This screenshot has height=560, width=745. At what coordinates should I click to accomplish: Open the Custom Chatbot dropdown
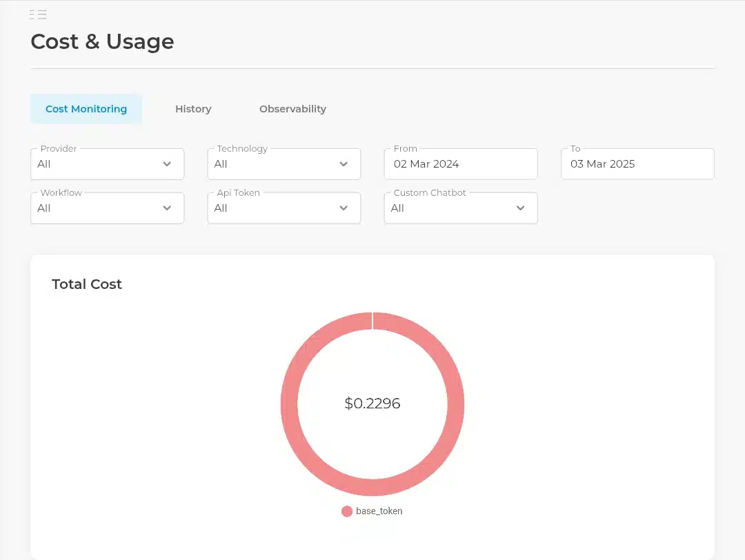pyautogui.click(x=461, y=208)
